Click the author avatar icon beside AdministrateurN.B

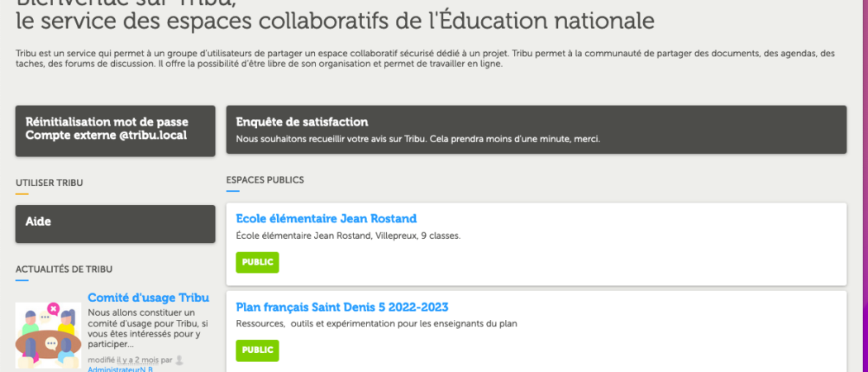[179, 360]
